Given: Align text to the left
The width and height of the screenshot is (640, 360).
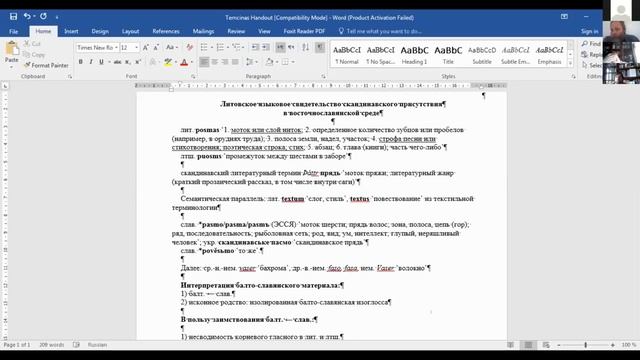Looking at the screenshot, I should pyautogui.click(x=204, y=62).
